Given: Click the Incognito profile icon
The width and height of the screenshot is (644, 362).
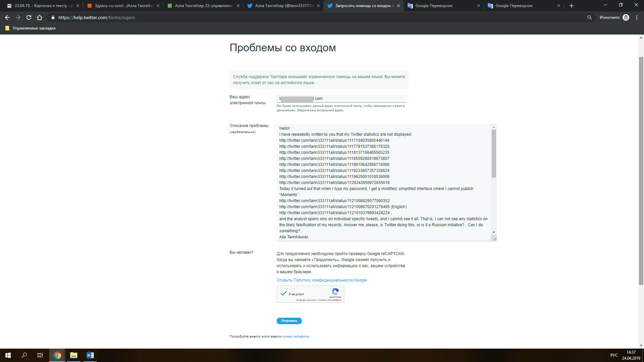Looking at the screenshot, I should [x=626, y=17].
